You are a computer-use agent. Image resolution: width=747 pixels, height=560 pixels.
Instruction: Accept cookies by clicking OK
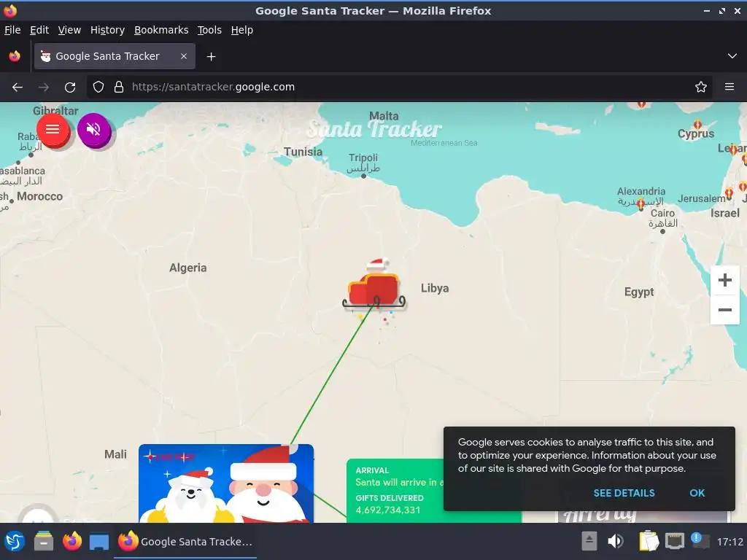pyautogui.click(x=697, y=493)
